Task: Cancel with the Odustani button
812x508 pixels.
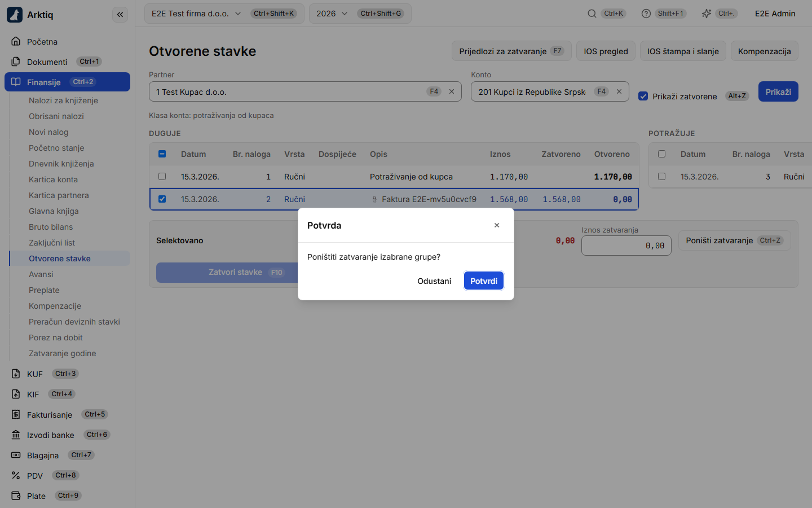Action: click(434, 281)
